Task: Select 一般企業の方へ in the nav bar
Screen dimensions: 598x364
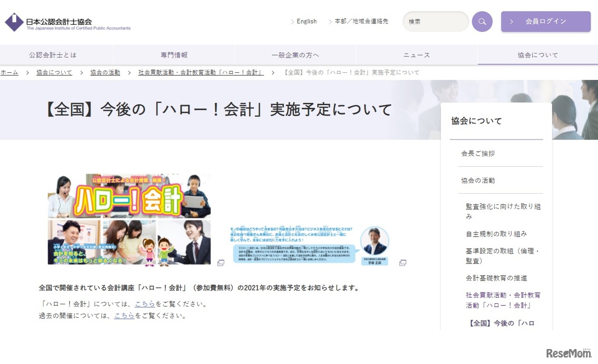Action: [295, 55]
